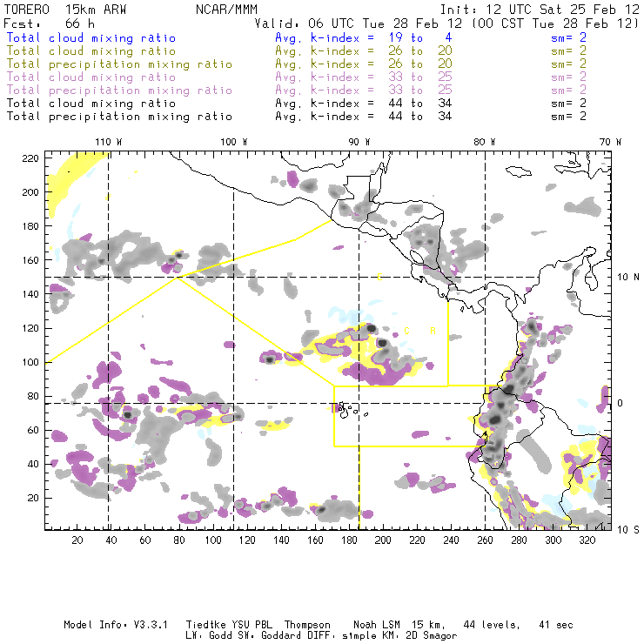Click the yellow 'C' marker on the map
This screenshot has width=644, height=644.
[x=406, y=331]
